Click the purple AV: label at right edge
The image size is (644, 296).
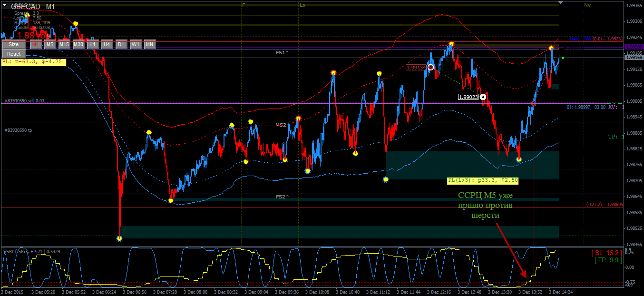(615, 107)
